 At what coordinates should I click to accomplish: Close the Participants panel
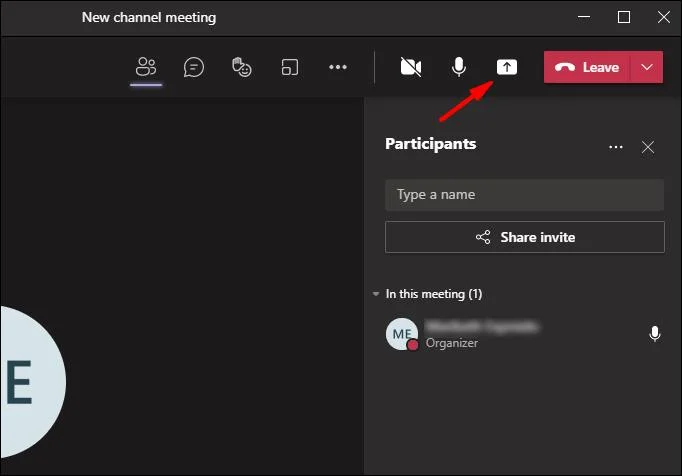[648, 147]
